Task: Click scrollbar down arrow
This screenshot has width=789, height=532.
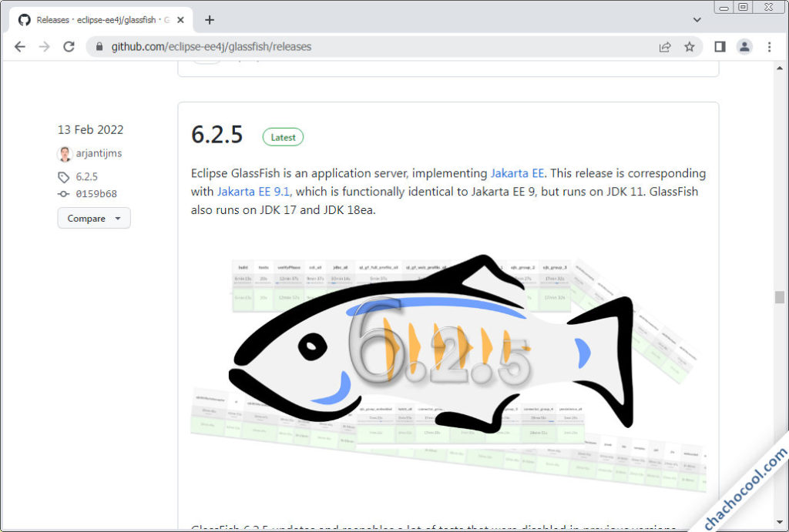Action: pos(780,523)
